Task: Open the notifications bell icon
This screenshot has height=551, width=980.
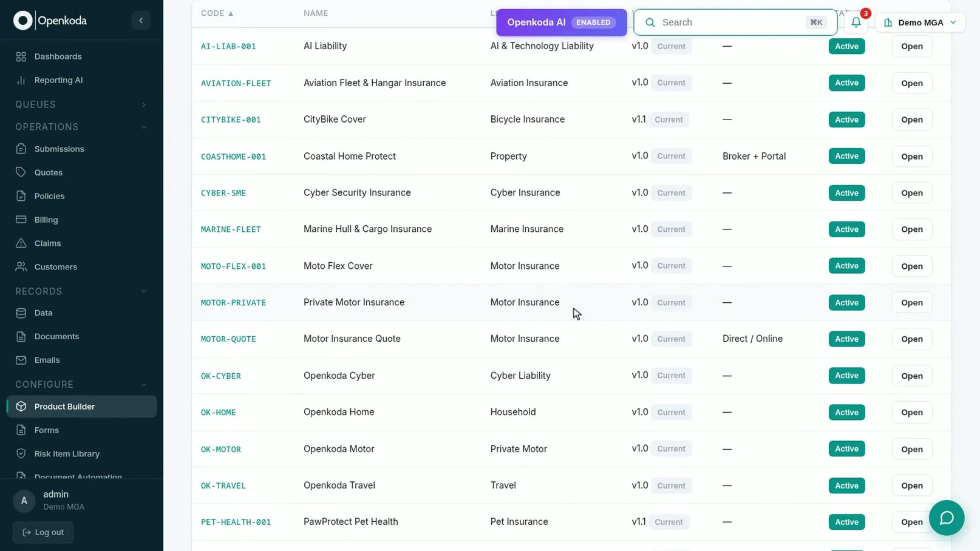Action: coord(856,22)
